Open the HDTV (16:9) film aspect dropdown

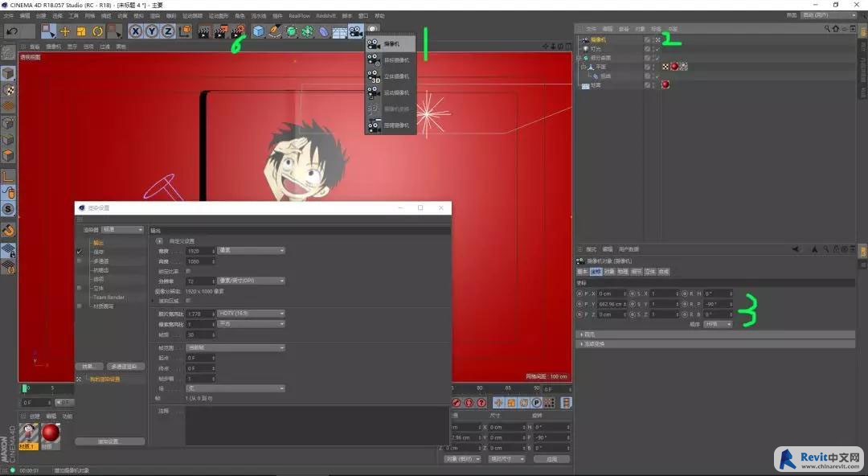point(251,314)
